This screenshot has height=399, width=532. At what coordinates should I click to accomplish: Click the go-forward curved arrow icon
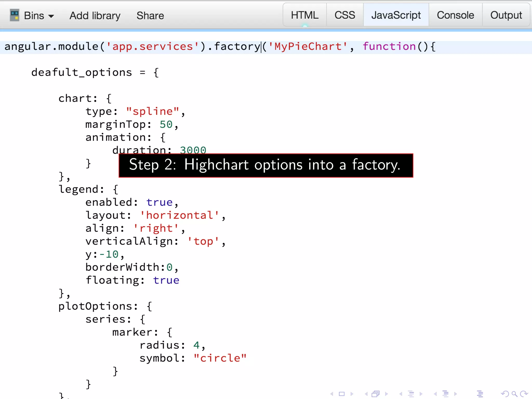coord(524,394)
